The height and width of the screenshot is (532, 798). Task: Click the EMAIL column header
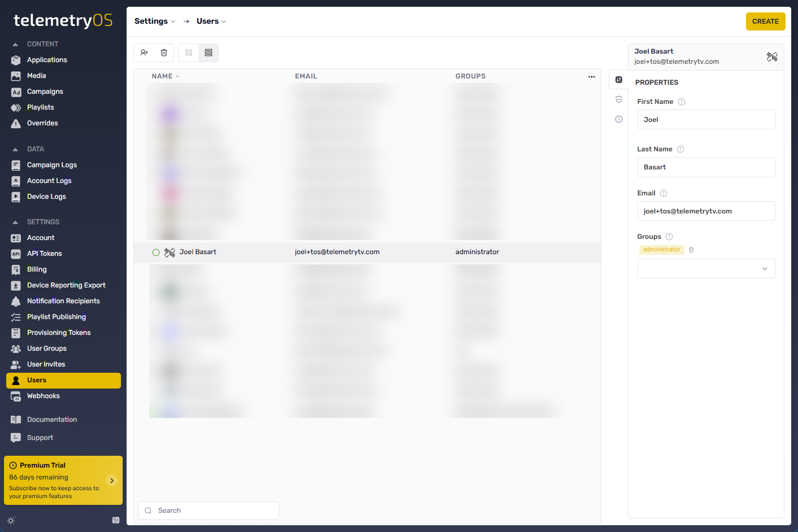tap(306, 76)
